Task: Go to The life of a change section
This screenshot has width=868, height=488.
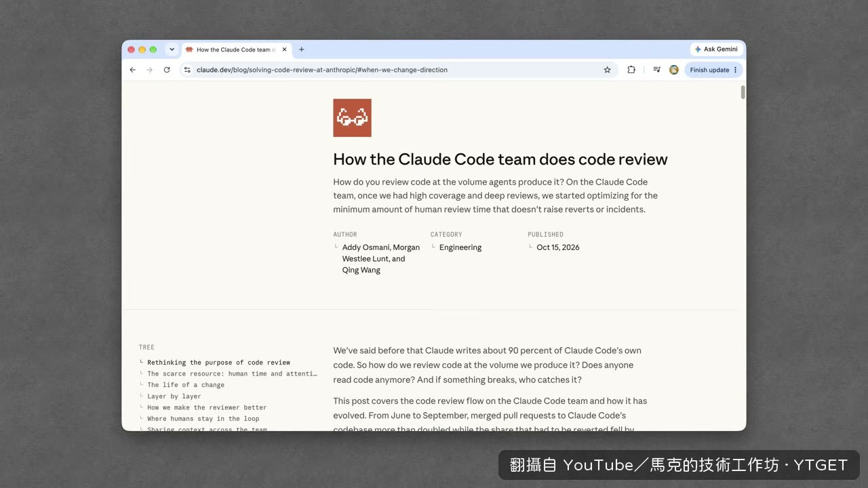Action: pyautogui.click(x=186, y=385)
